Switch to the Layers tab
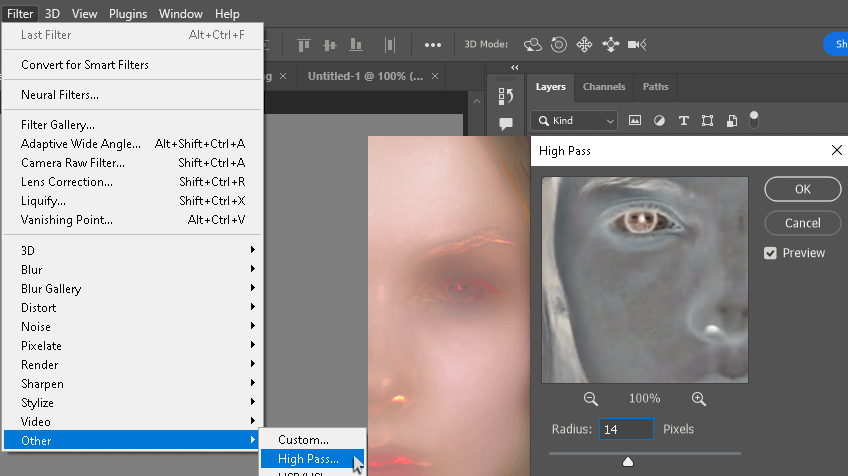 coord(551,87)
